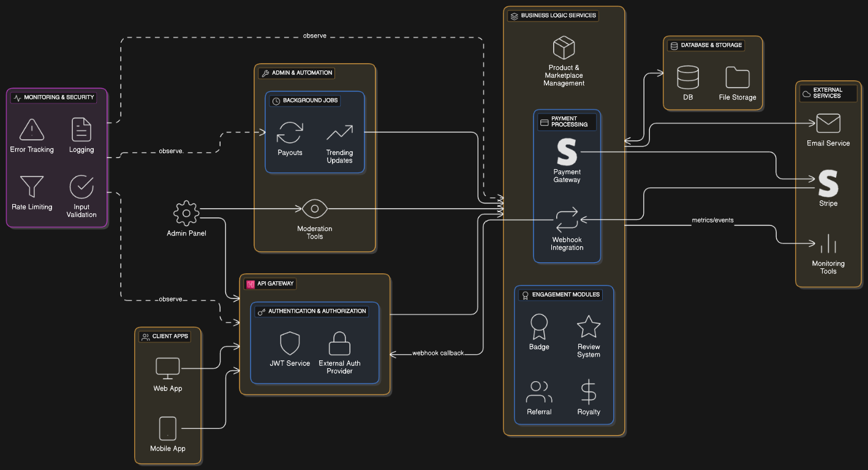Viewport: 868px width, 470px height.
Task: Select the 'Payment Gateway' label text
Action: click(567, 176)
